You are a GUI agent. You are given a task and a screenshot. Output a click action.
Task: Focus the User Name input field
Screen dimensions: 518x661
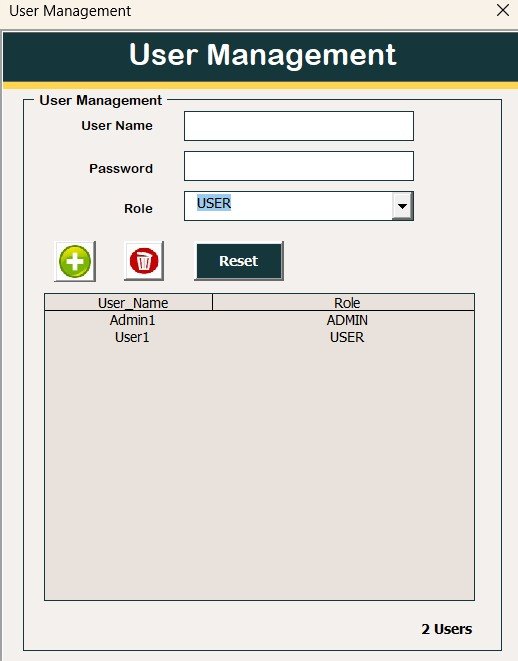[299, 126]
